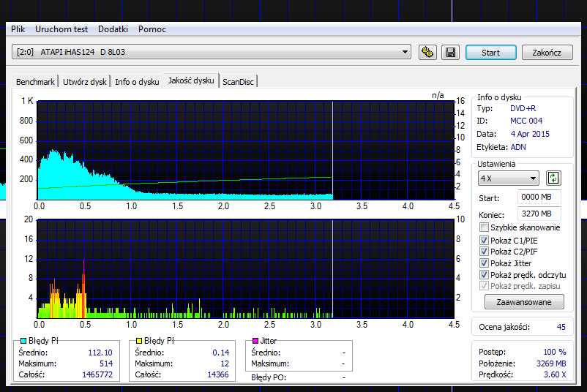Click Prędkość value 3.60 X

[555, 374]
